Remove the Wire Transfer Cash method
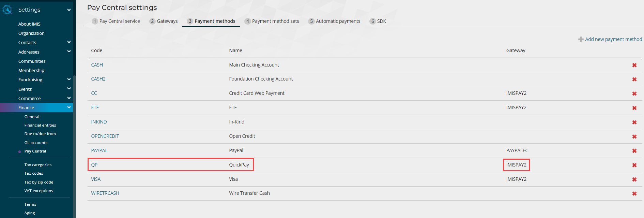Viewport: 644px width, 218px height. (x=634, y=193)
